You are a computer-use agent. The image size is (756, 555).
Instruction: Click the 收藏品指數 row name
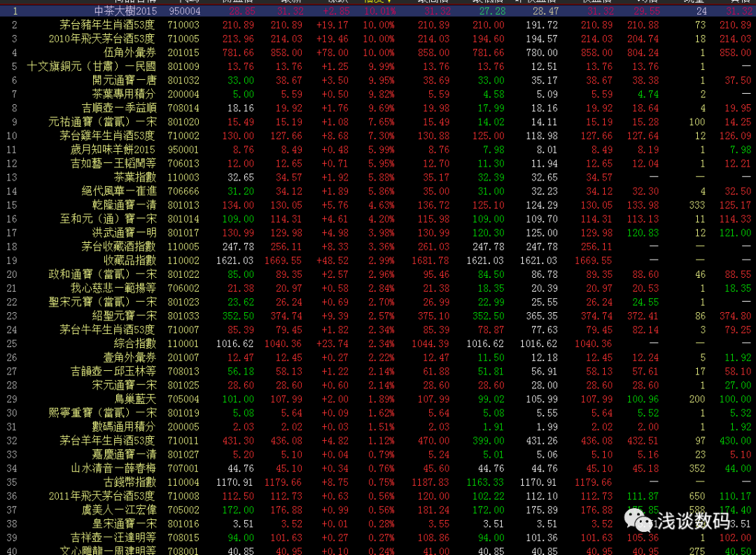pos(130,260)
